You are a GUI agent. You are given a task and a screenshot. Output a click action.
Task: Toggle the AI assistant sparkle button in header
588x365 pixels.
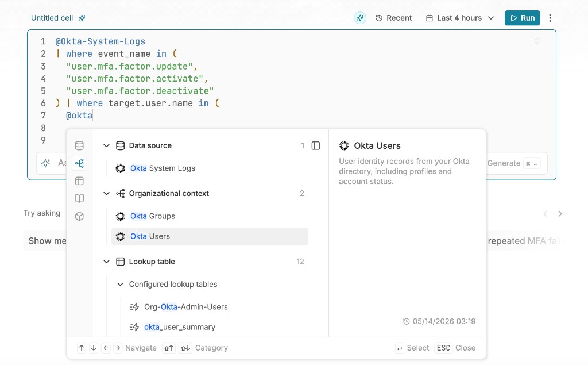click(x=360, y=18)
